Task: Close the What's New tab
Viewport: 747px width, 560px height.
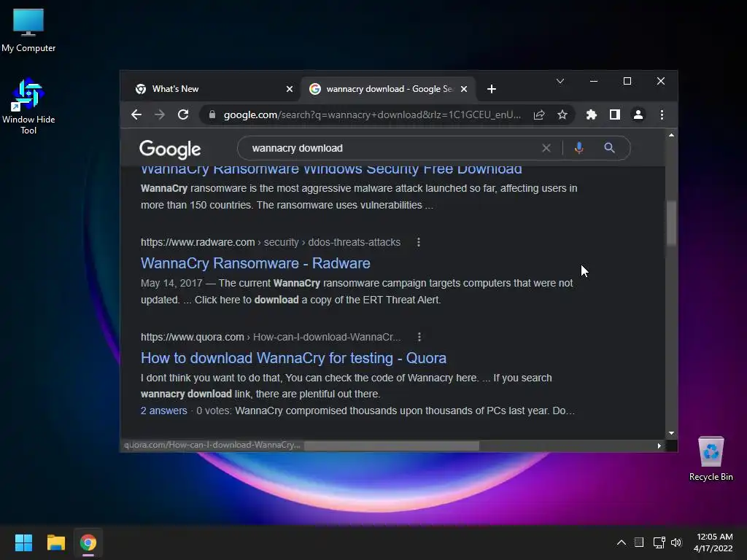Action: point(289,89)
